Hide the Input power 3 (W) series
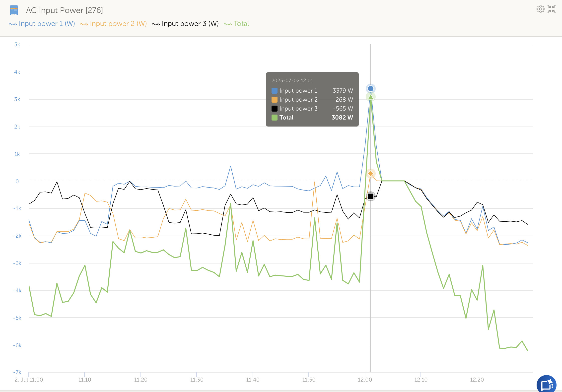The image size is (562, 392). (x=190, y=24)
